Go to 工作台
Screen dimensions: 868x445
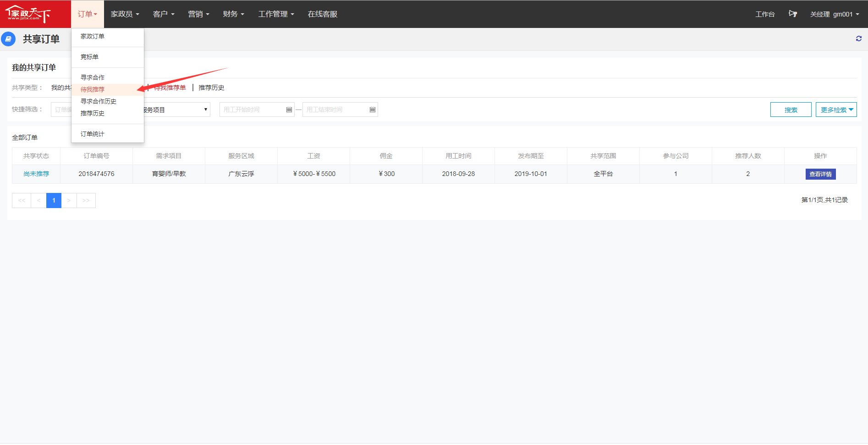tap(765, 14)
